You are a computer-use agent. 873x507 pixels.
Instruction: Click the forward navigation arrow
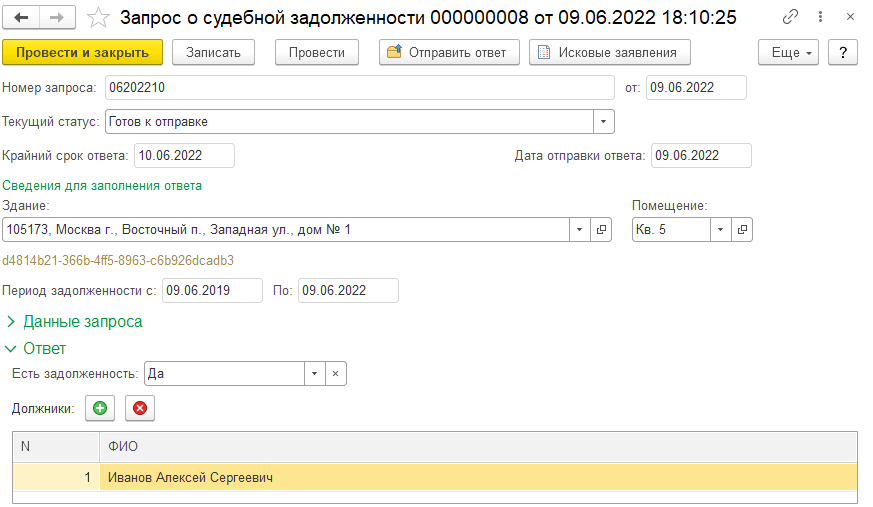tap(56, 18)
